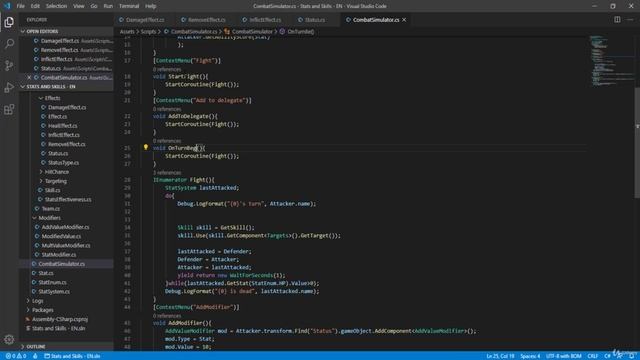This screenshot has width=640, height=360.
Task: Expand the Packages folder
Action: pos(42,310)
